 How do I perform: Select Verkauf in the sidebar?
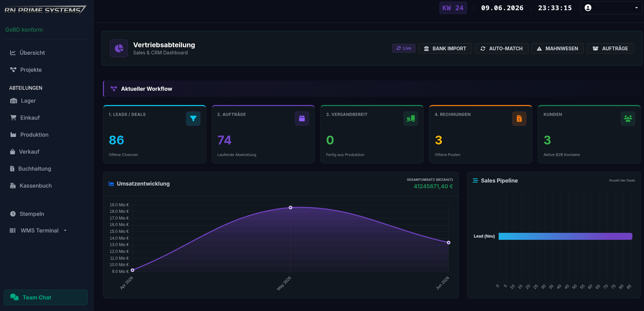(46, 152)
